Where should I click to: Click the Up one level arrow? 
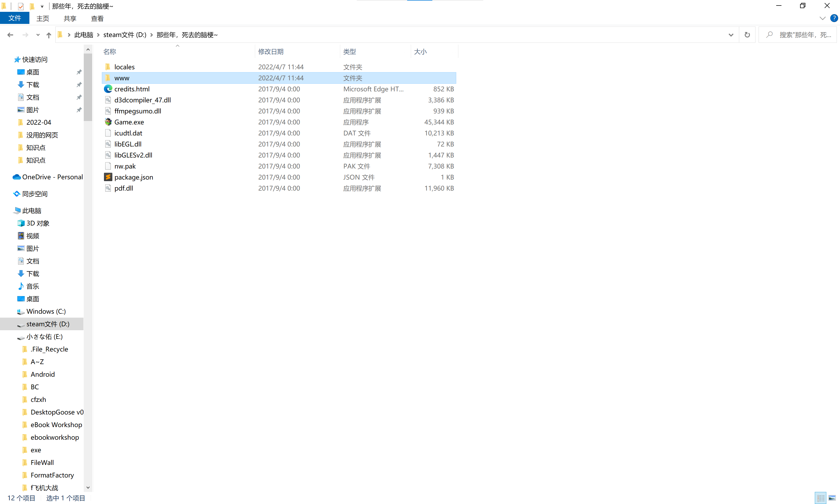click(49, 35)
